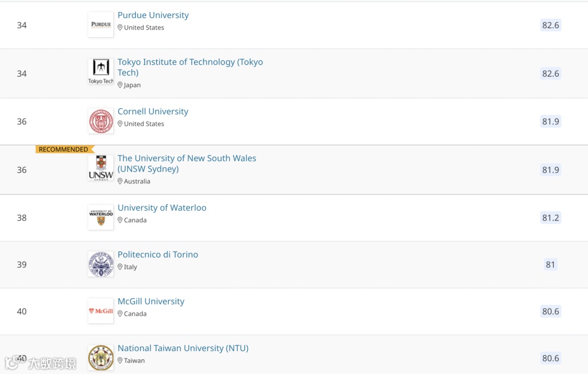
Task: Click the Cornell University seal logo
Action: coord(101,121)
